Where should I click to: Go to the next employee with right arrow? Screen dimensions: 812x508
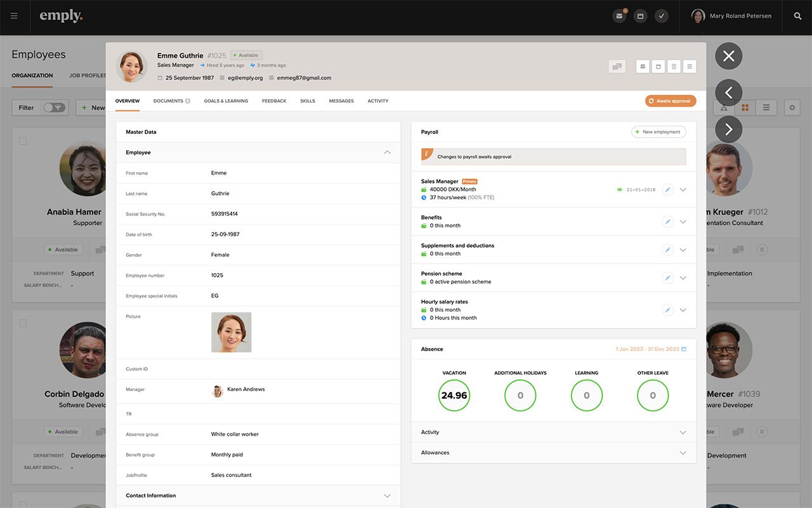click(728, 130)
